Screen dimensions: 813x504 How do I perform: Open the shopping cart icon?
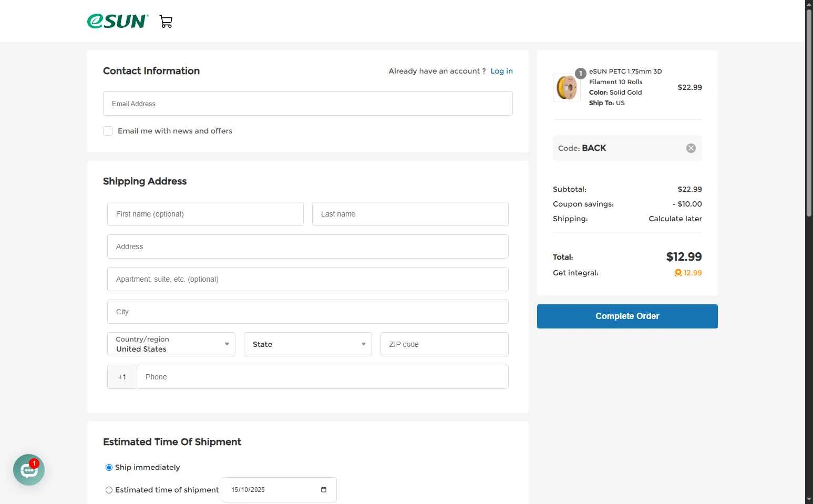click(x=166, y=22)
